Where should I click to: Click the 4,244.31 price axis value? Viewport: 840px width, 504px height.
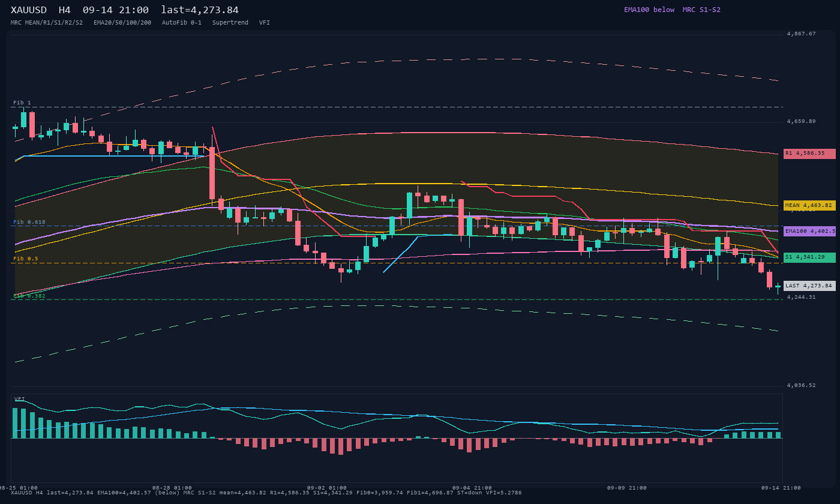tap(801, 298)
